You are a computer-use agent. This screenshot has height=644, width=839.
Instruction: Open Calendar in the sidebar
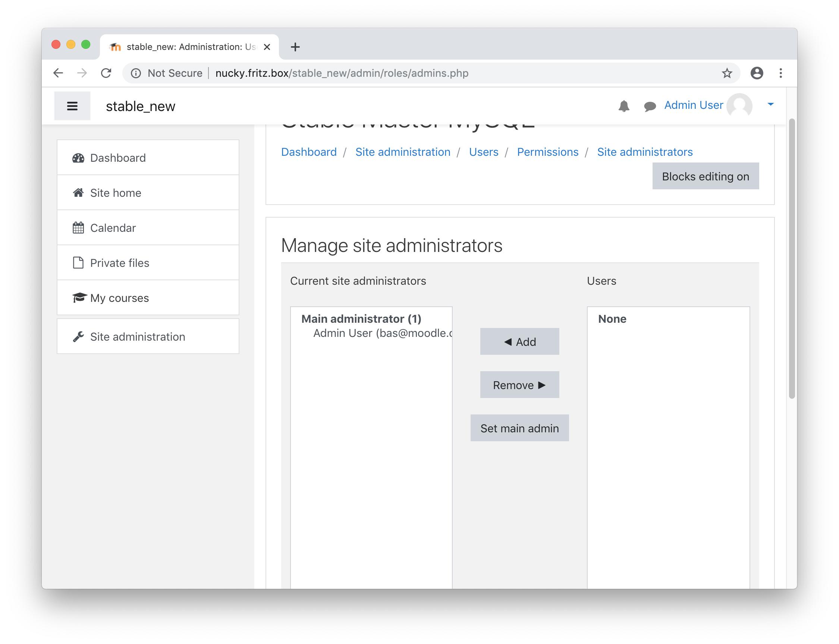pyautogui.click(x=148, y=228)
